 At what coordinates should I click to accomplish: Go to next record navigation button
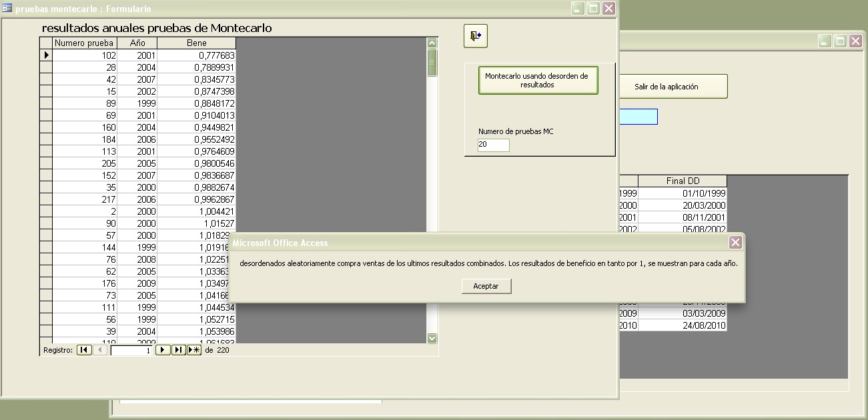tap(163, 350)
